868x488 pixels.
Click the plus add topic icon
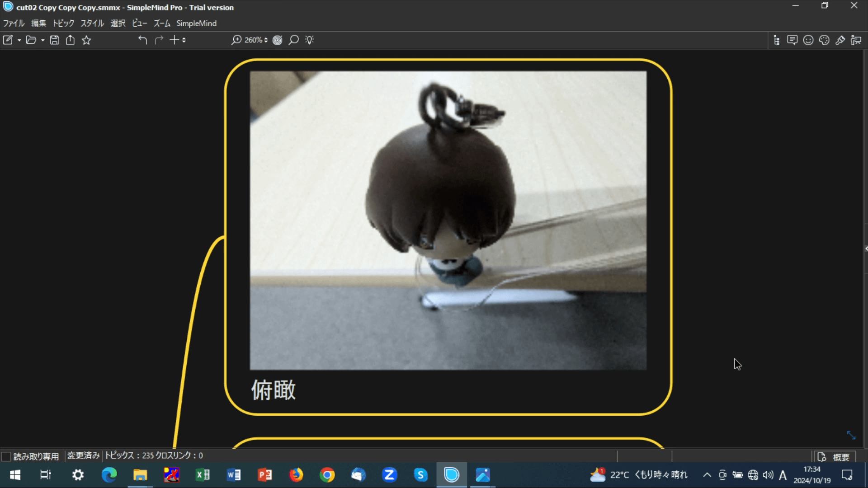[x=174, y=40]
